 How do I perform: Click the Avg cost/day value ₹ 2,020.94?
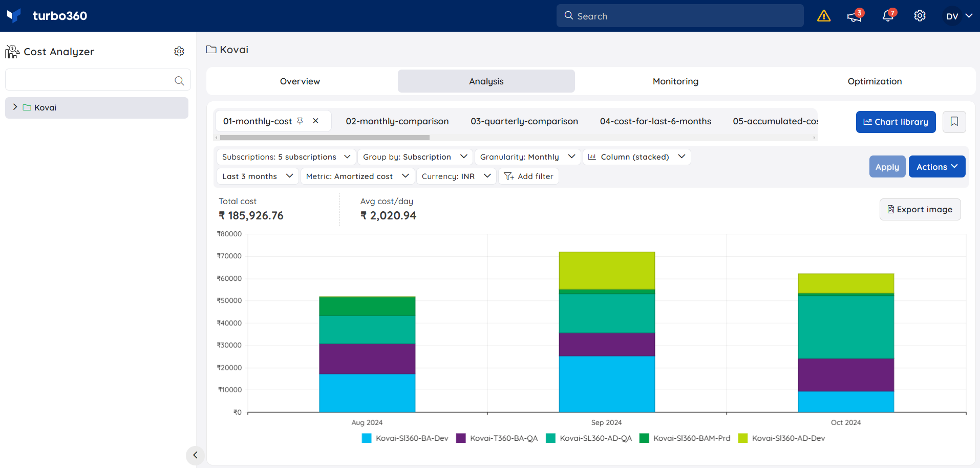[x=388, y=216]
